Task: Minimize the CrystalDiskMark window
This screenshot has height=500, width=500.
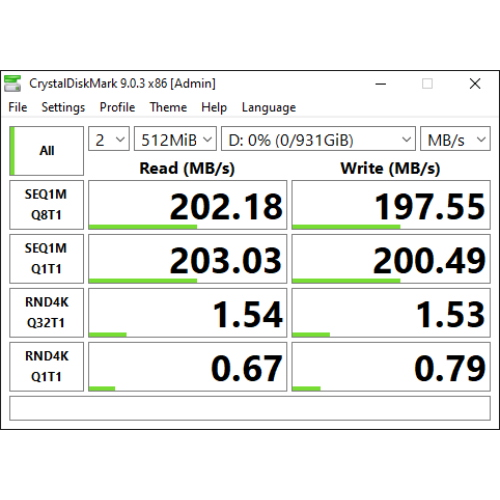Action: tap(381, 84)
